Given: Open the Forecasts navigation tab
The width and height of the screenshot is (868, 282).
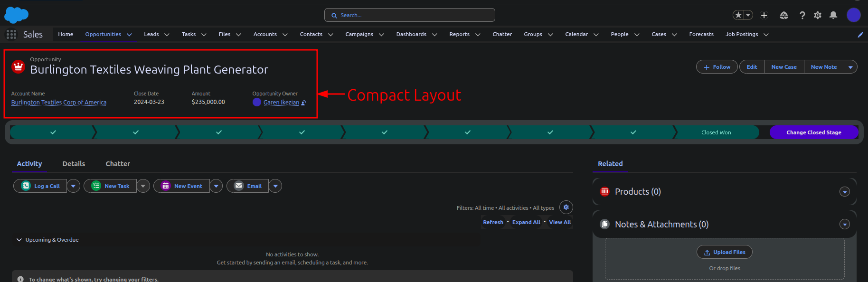Looking at the screenshot, I should point(701,34).
